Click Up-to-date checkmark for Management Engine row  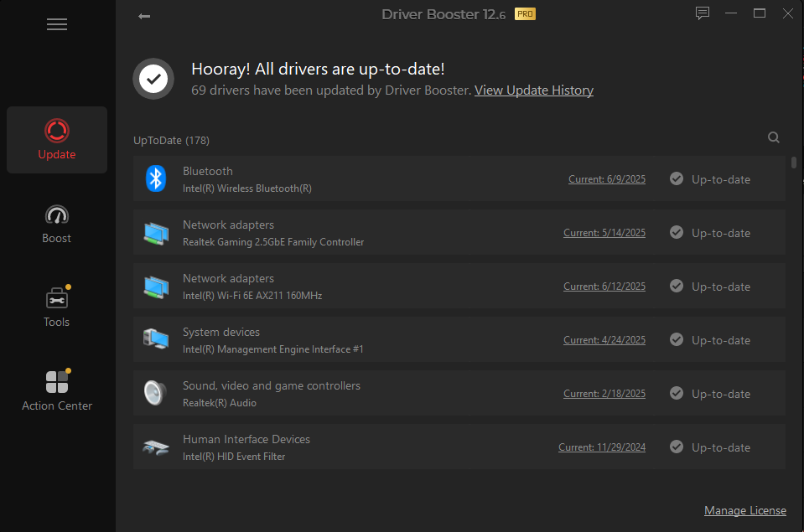point(677,339)
